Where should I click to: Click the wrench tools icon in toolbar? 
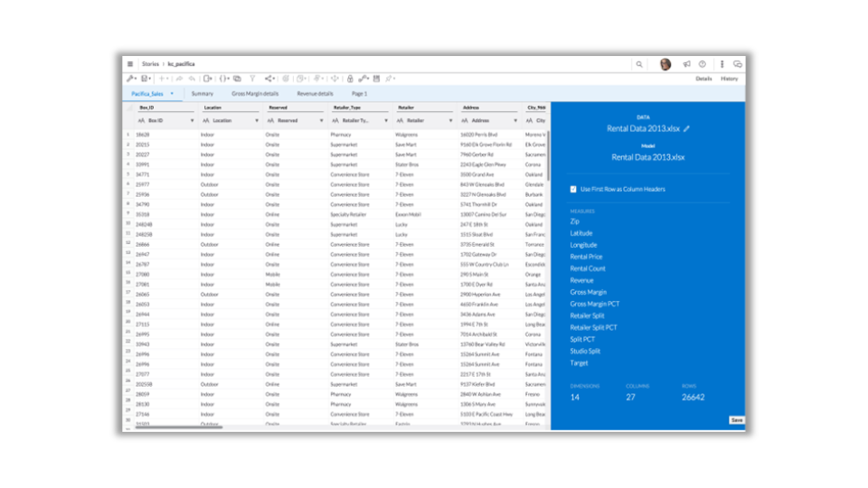pos(130,79)
